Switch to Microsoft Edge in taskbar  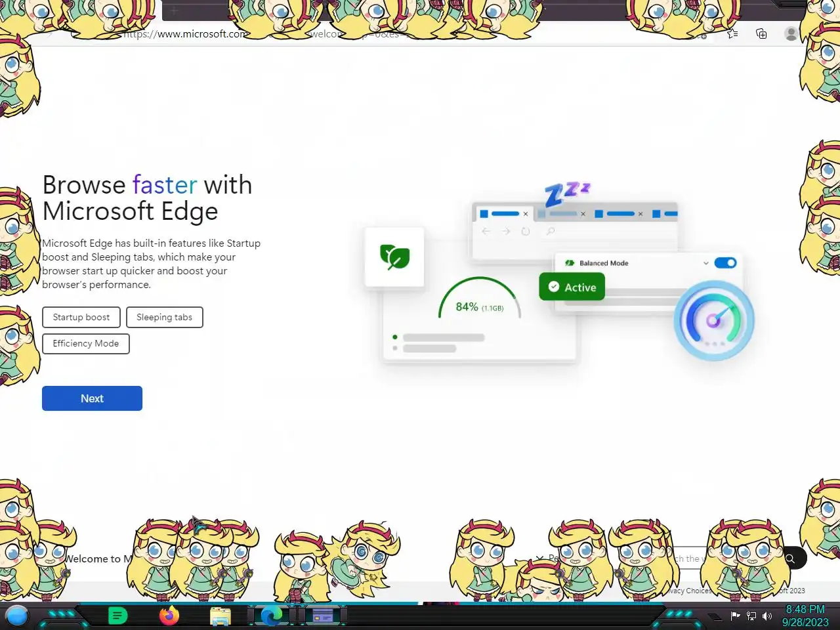tap(271, 616)
